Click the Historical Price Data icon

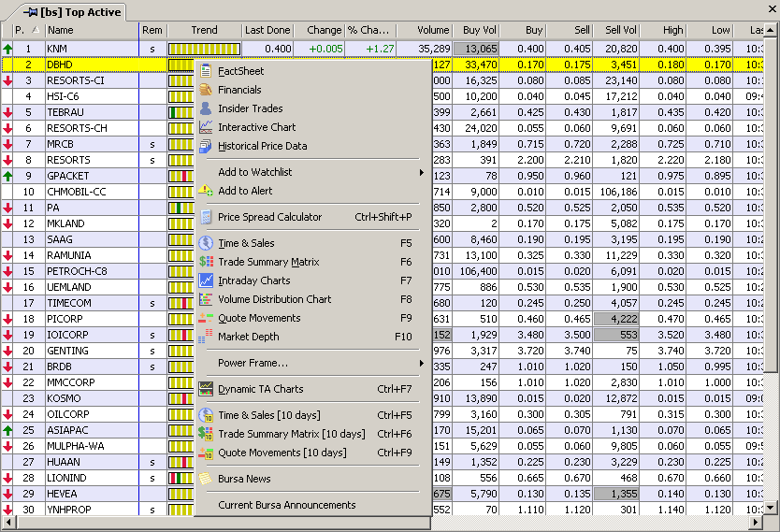206,146
